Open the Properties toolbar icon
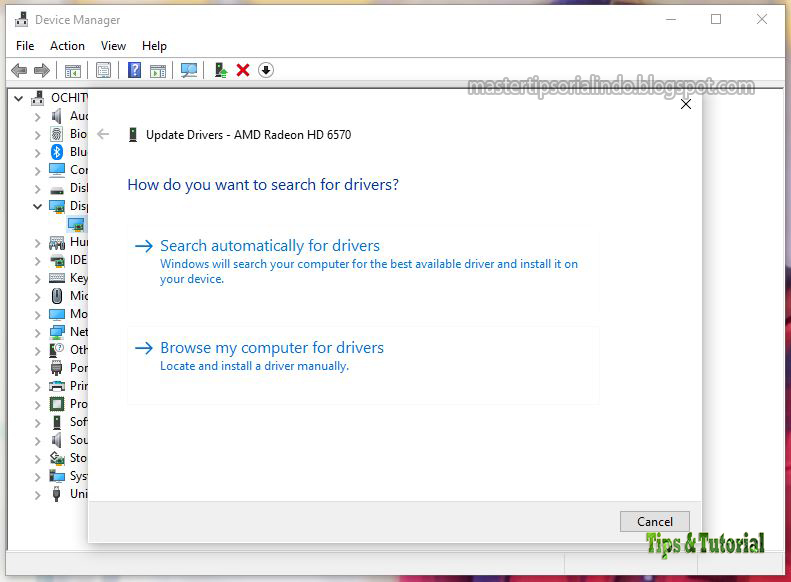The height and width of the screenshot is (582, 791). [x=103, y=70]
